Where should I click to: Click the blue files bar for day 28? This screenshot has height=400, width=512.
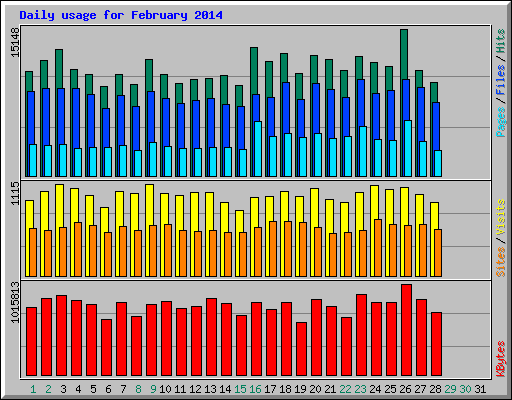click(436, 126)
